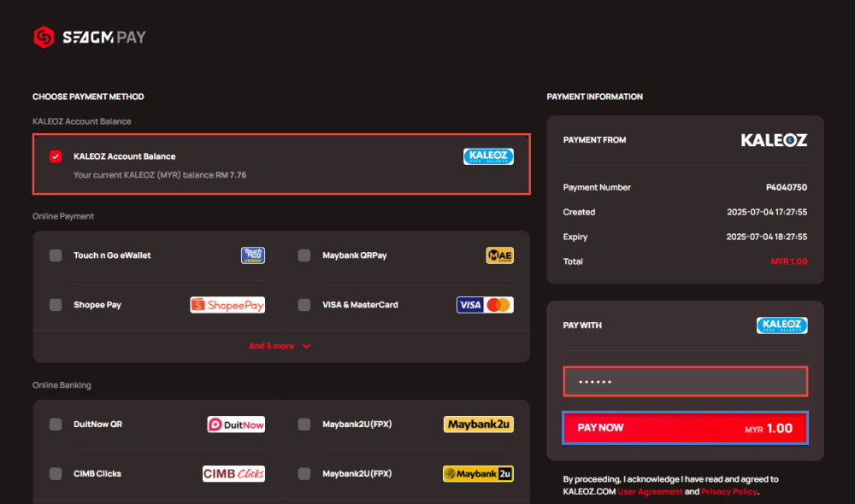
Task: Choose the Shopee Pay checkbox
Action: (56, 305)
